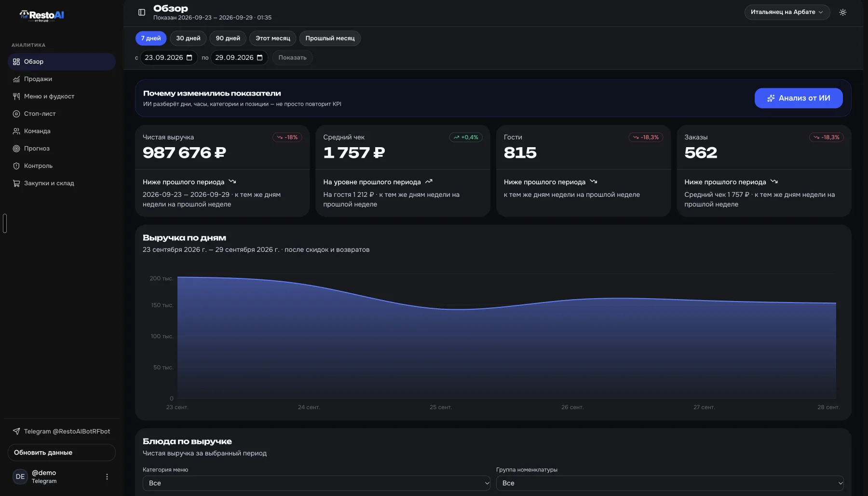Open the Обзор section in sidebar
Screen dimensions: 868x496
click(x=62, y=62)
